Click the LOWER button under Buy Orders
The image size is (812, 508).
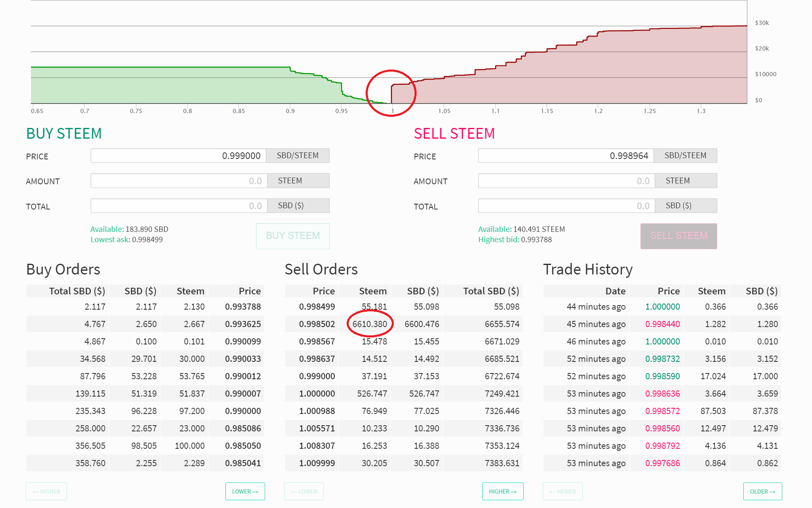pos(245,491)
